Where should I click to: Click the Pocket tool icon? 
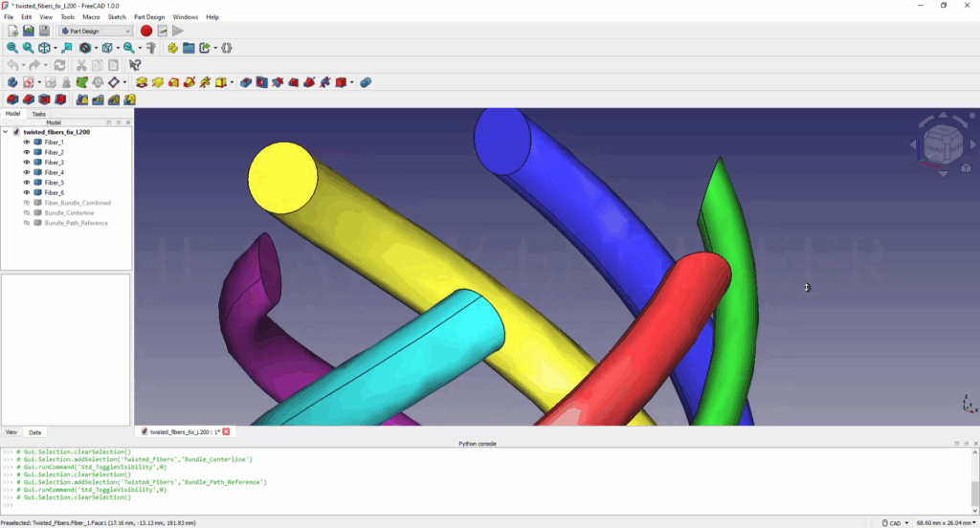(x=246, y=82)
